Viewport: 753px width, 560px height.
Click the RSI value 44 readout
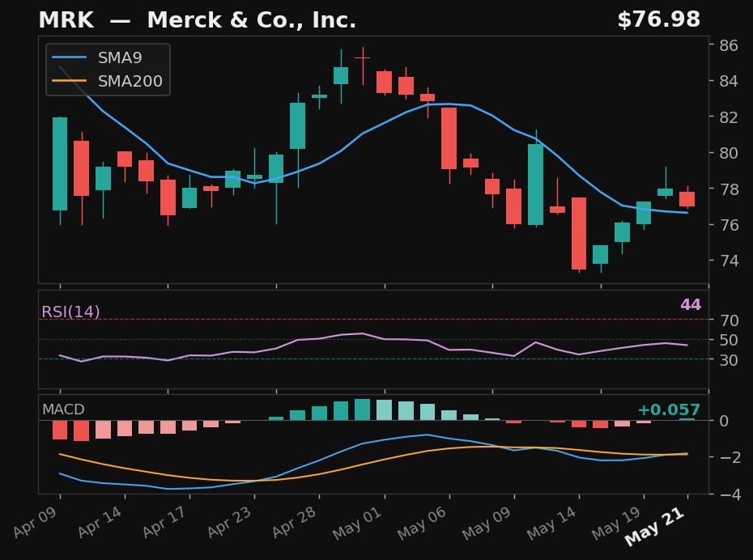pos(691,305)
